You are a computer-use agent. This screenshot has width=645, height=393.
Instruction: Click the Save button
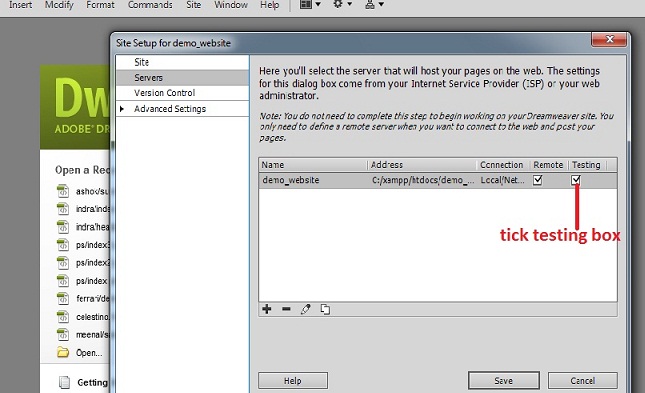pos(503,381)
